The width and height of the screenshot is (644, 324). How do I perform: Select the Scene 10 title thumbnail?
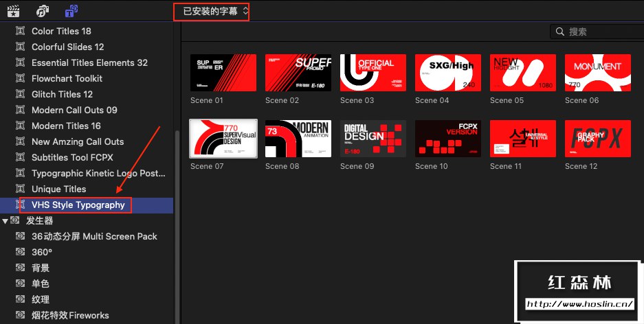448,139
